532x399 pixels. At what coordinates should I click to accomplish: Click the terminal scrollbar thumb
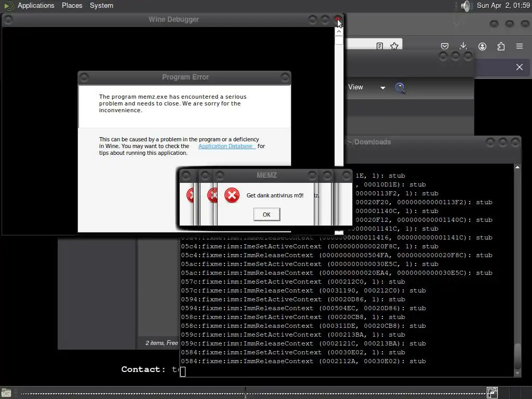[517, 355]
